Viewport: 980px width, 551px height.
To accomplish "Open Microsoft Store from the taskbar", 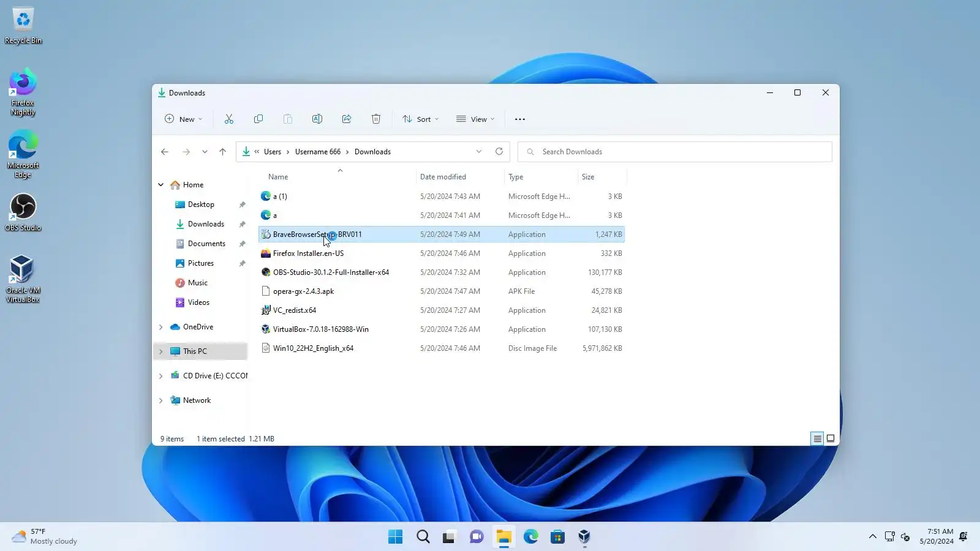I will (557, 537).
